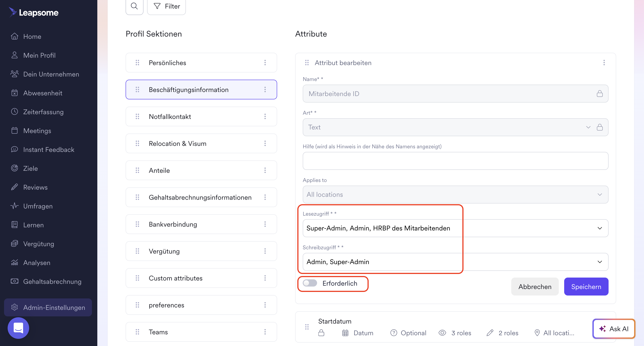Click three-dot menu on Bankverbindung section
Screen dimensions: 644x346
click(x=265, y=224)
